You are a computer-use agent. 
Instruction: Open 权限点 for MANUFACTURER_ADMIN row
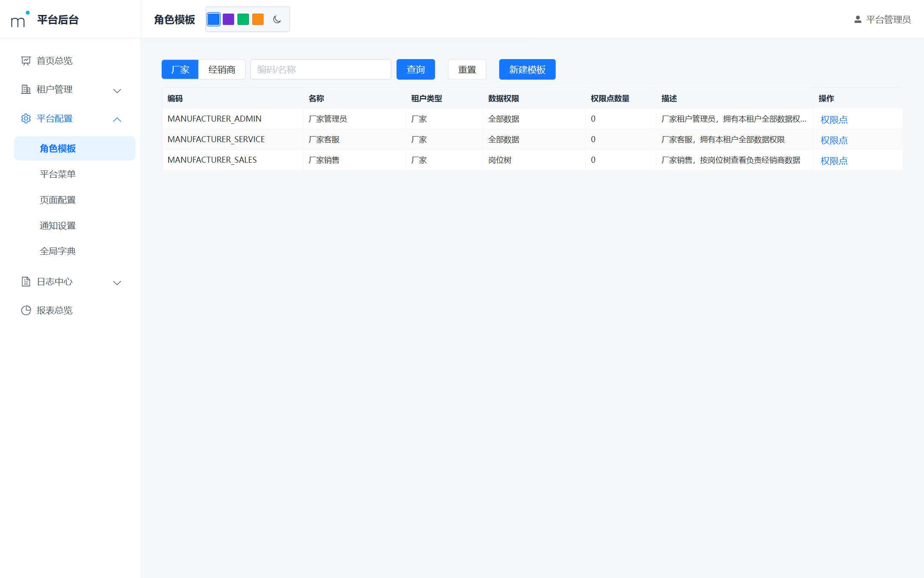[x=834, y=119]
